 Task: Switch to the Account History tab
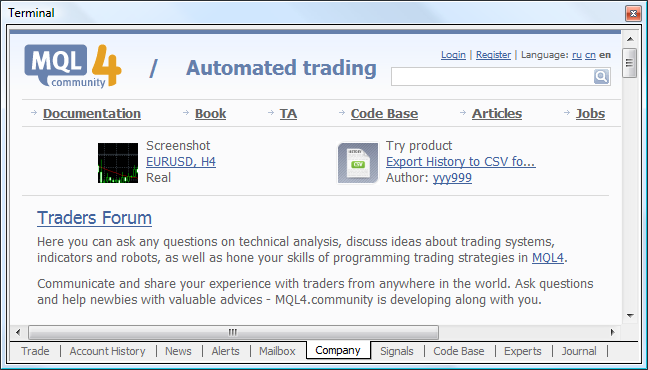(107, 351)
